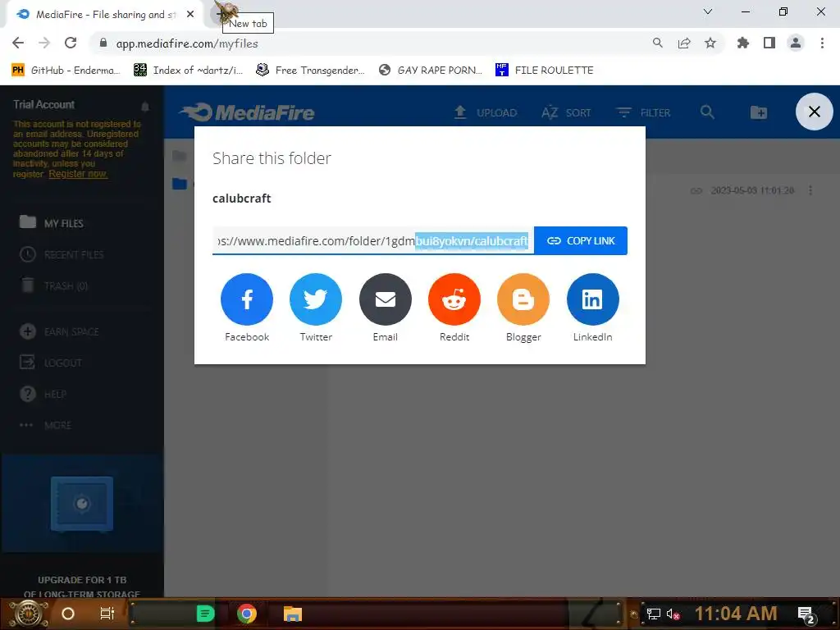Open the green notes app on taskbar
The image size is (840, 630).
205,614
